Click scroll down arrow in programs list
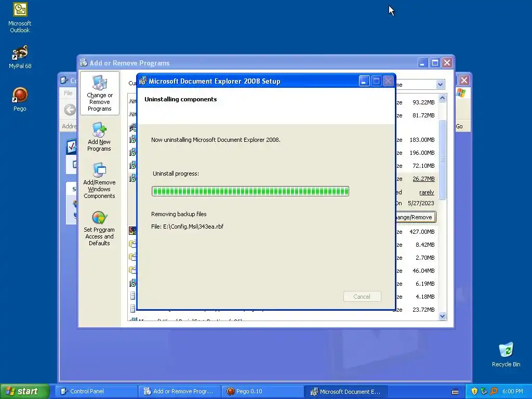Image resolution: width=532 pixels, height=399 pixels. tap(442, 316)
